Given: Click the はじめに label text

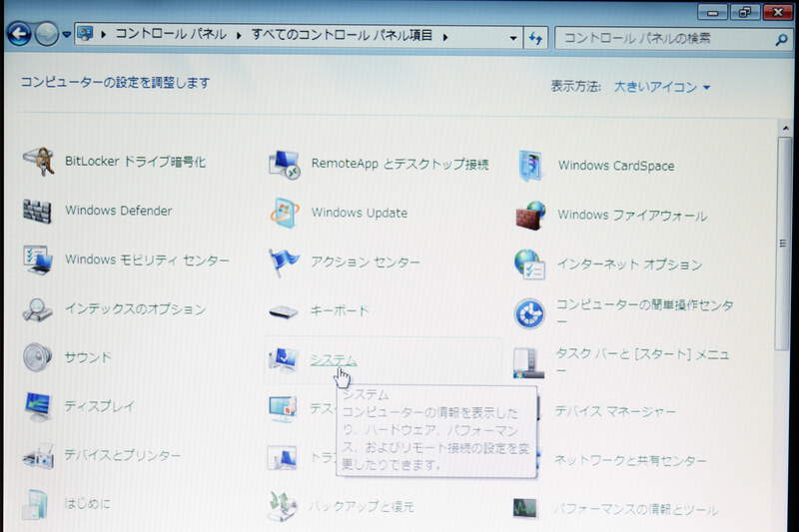Looking at the screenshot, I should click(87, 503).
